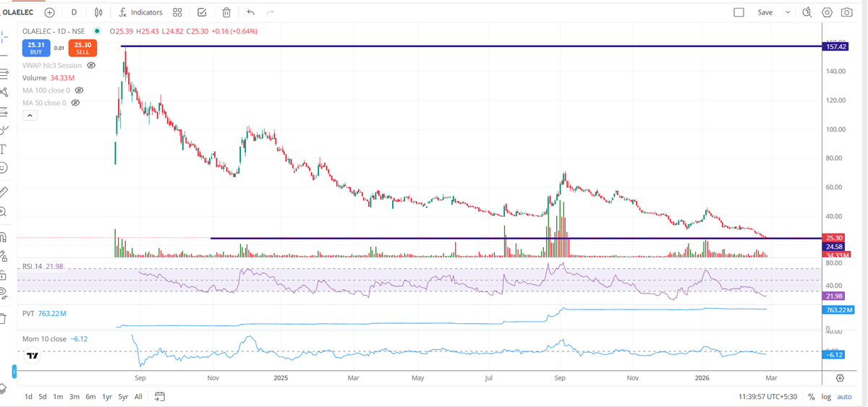Select the 5d time range

click(x=43, y=396)
